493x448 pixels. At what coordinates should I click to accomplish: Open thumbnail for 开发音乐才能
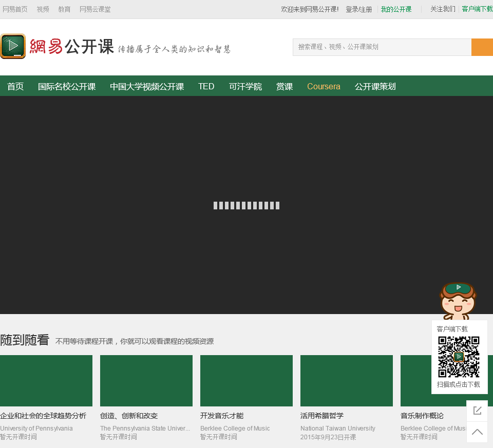[246, 380]
